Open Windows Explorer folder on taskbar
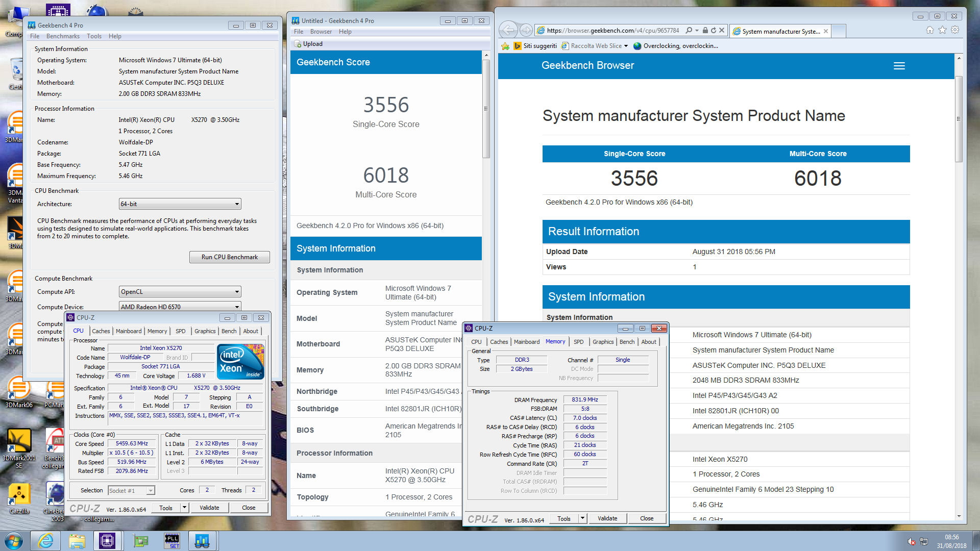The height and width of the screenshot is (551, 980). click(x=77, y=540)
